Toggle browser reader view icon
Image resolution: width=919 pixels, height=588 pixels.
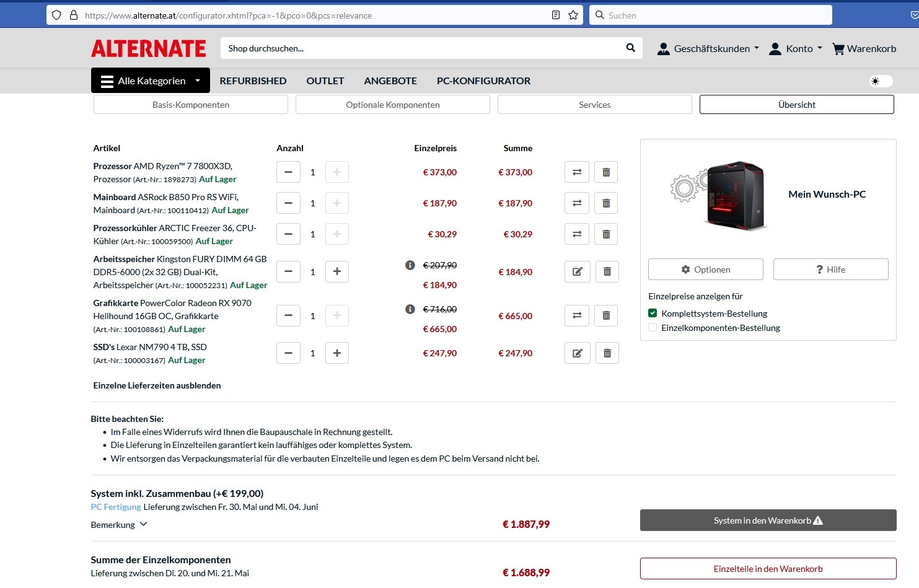click(x=556, y=15)
